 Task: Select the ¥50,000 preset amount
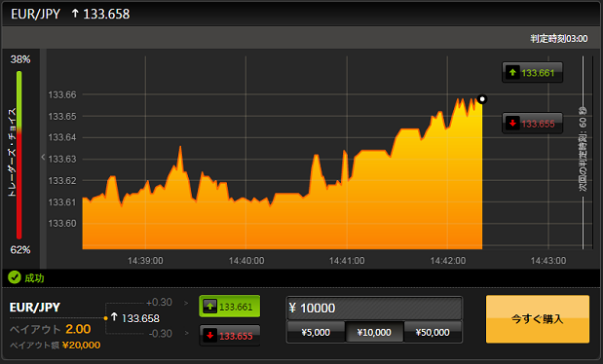click(x=433, y=332)
